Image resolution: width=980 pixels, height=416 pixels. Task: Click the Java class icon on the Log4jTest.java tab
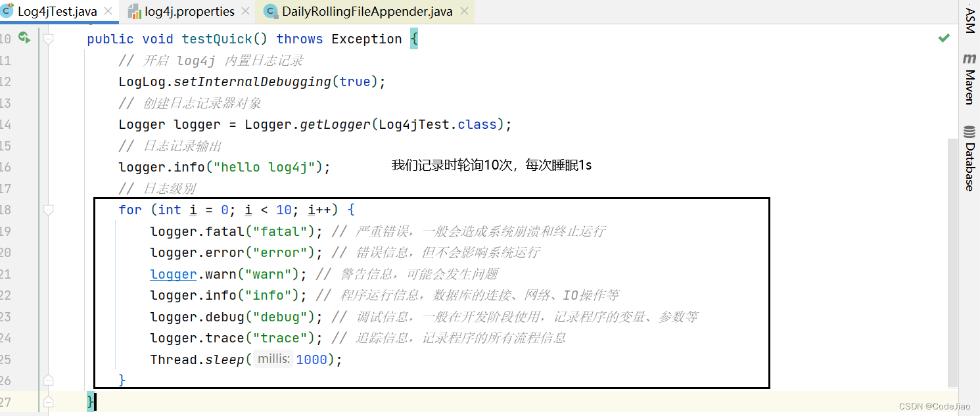point(8,11)
